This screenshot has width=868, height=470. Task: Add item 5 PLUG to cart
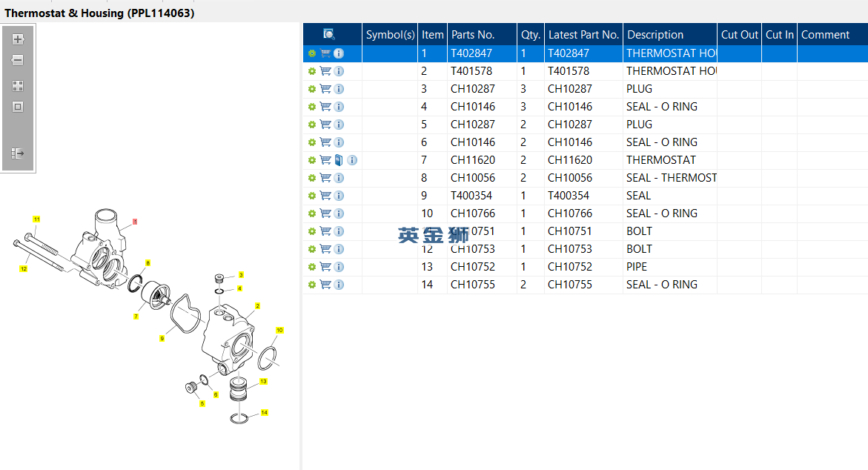tap(325, 125)
